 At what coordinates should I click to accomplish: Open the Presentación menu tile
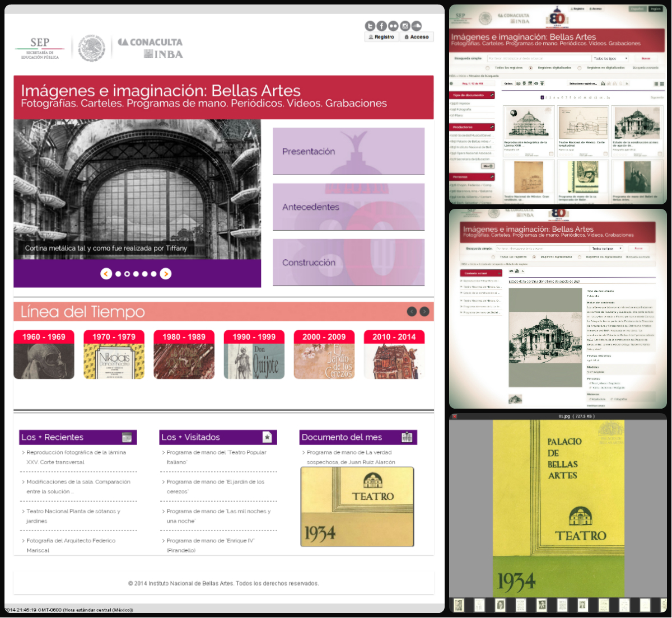click(348, 151)
